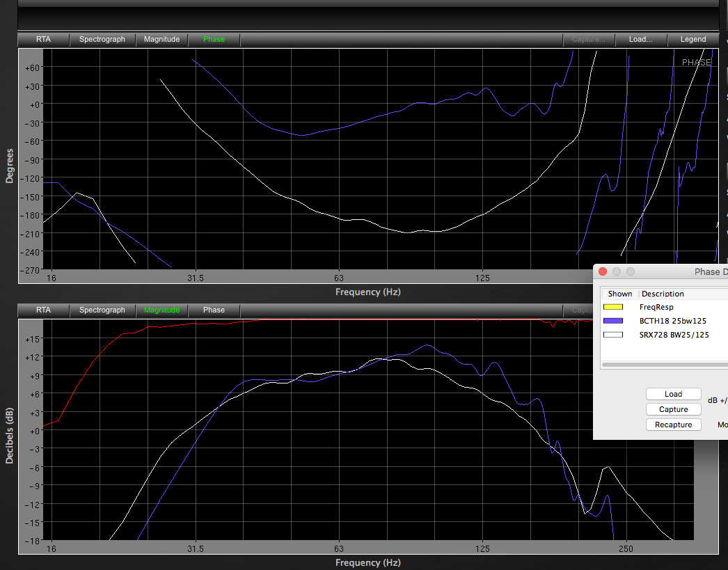Click the greyed Capture... button in top bar
The height and width of the screenshot is (570, 728).
(589, 40)
